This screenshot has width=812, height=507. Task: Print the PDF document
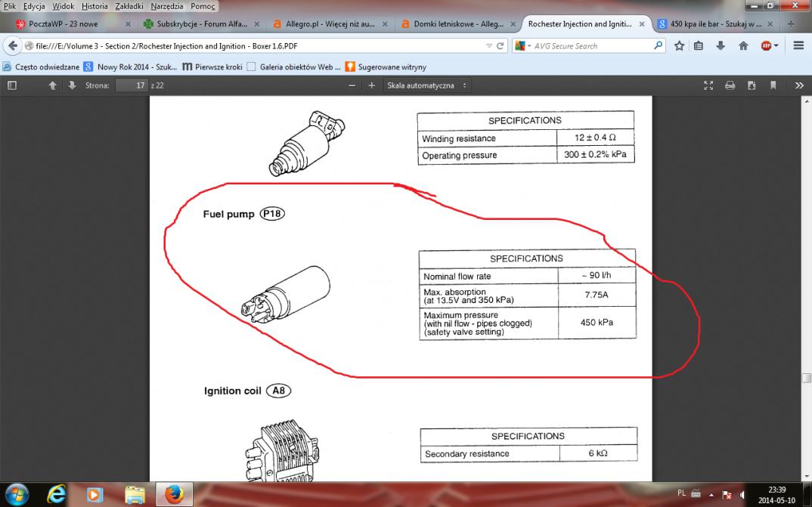pyautogui.click(x=730, y=85)
